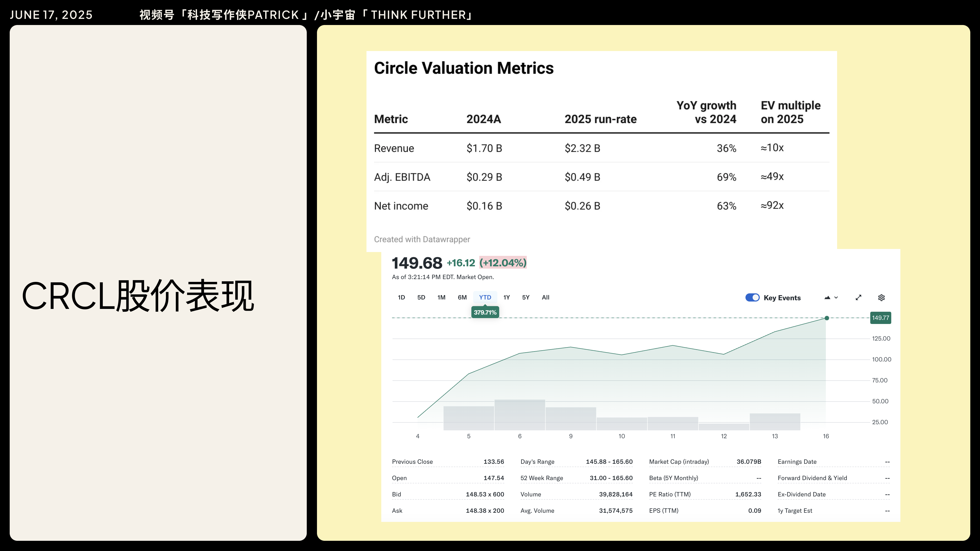Click the 379.71% YTD return badge
The image size is (980, 551).
[x=485, y=312]
